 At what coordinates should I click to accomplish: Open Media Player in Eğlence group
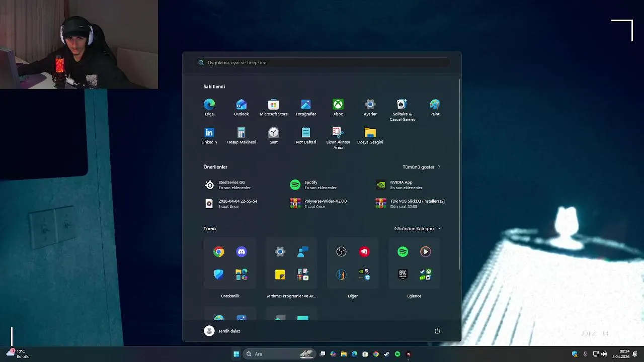tap(426, 252)
